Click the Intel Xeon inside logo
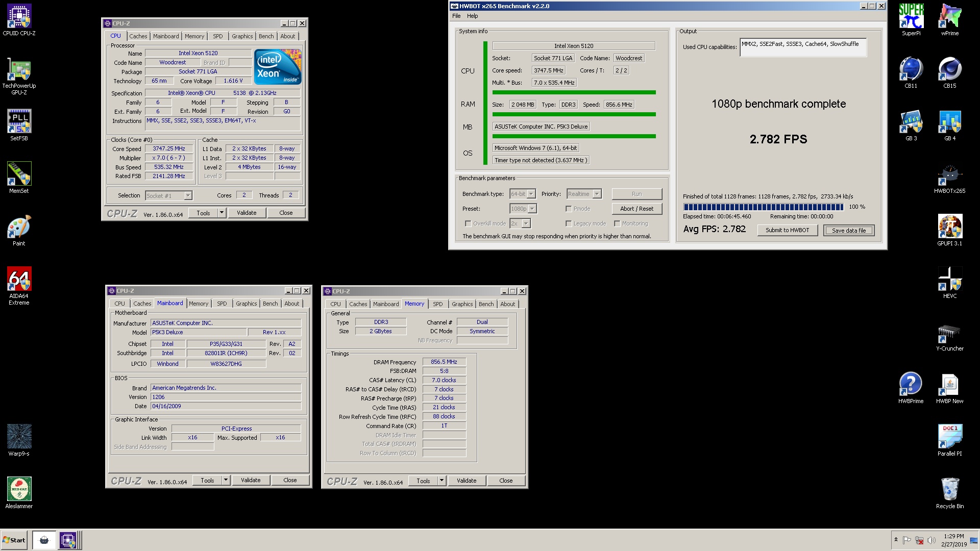980x551 pixels. [278, 67]
